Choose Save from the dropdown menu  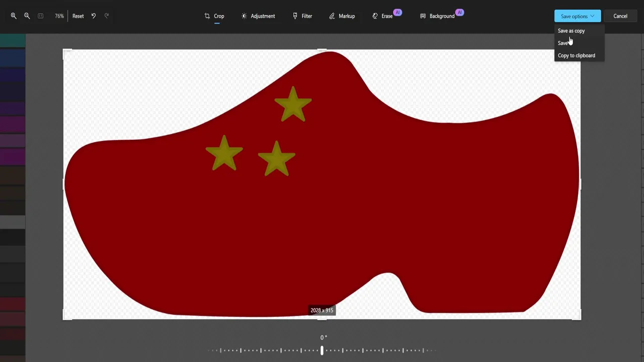(563, 43)
